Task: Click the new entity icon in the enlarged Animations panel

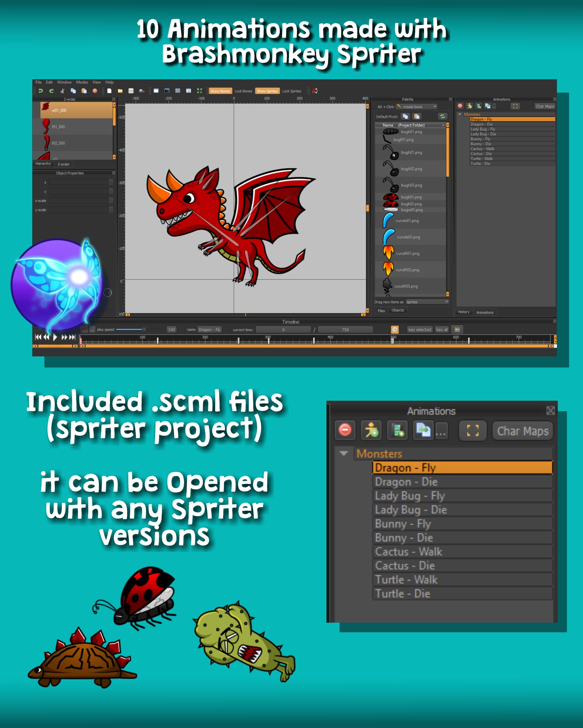Action: (371, 430)
